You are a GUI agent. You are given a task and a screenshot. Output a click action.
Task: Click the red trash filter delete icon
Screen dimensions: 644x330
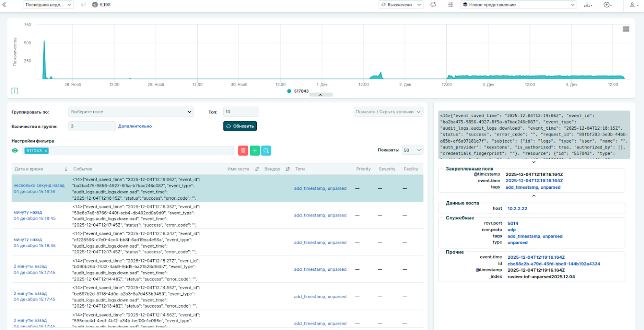pos(243,151)
